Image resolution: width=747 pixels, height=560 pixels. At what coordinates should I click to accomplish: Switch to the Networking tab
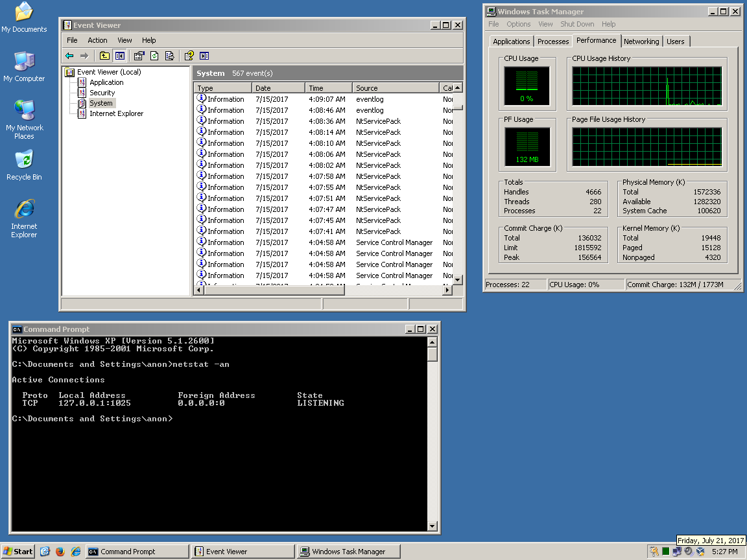[641, 41]
